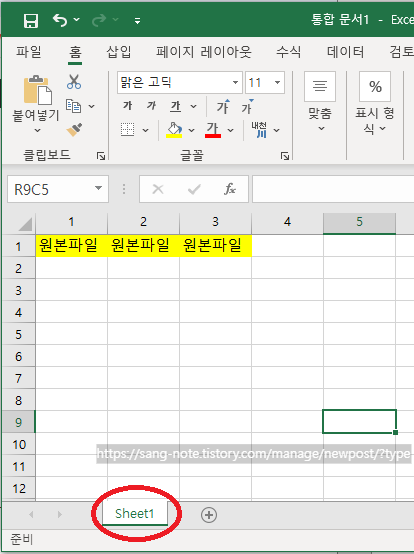Select column header 4

click(x=287, y=223)
